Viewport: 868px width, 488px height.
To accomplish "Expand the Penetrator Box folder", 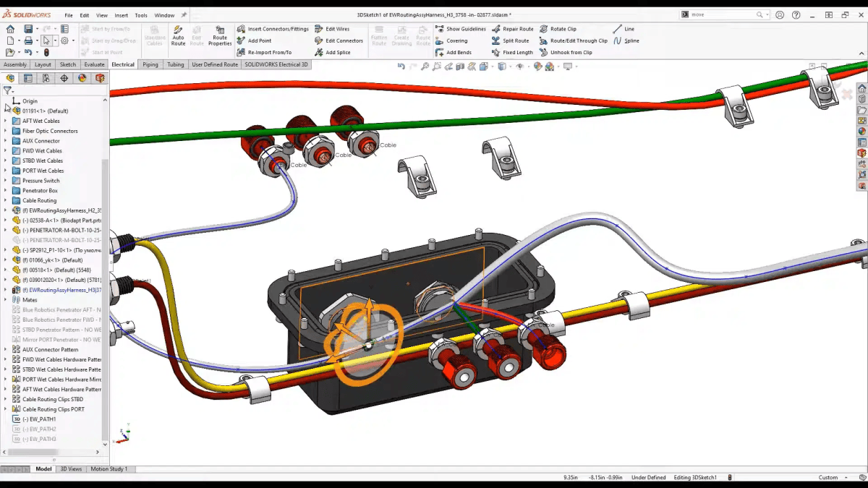I will point(6,191).
